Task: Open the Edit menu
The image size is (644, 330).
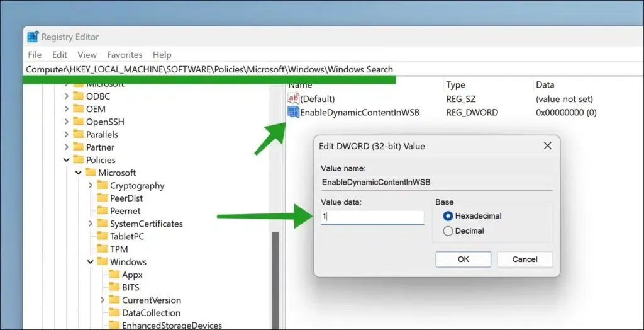Action: 60,55
